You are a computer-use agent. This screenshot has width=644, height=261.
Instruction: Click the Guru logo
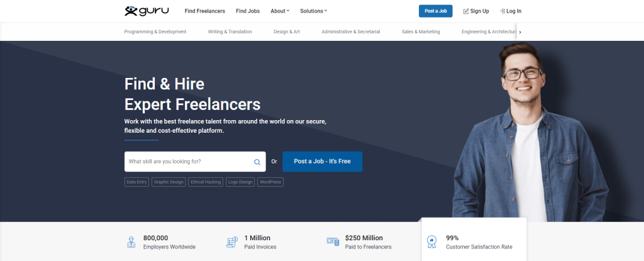pos(147,11)
